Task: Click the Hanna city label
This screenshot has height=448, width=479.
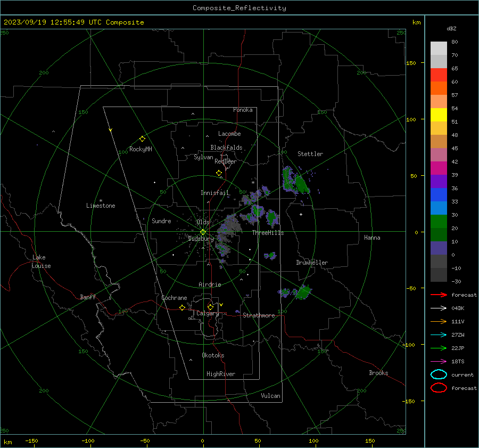Action: coord(372,238)
